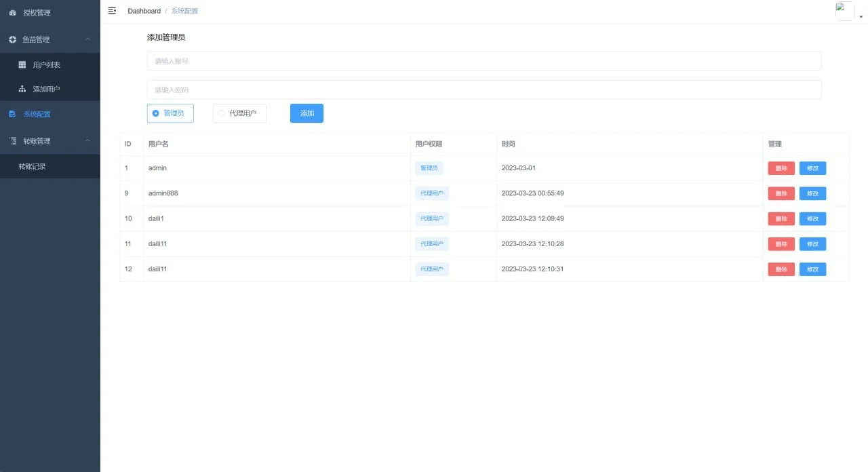Click the 添加用户 hierarchy icon

click(22, 89)
